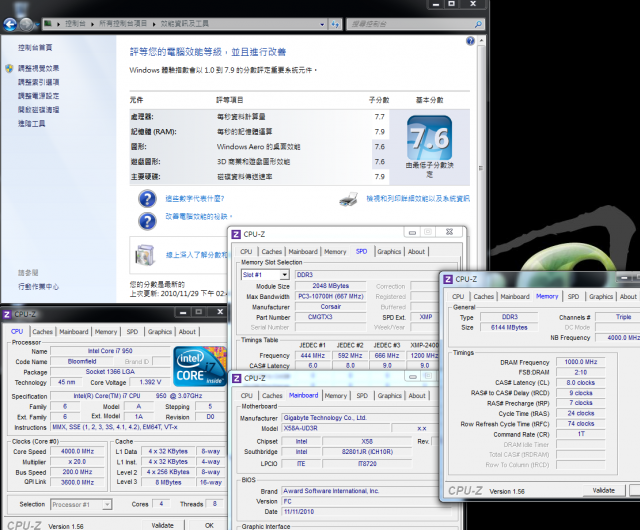Click the 7.6 base score badge
Image resolution: width=640 pixels, height=530 pixels.
tap(429, 138)
